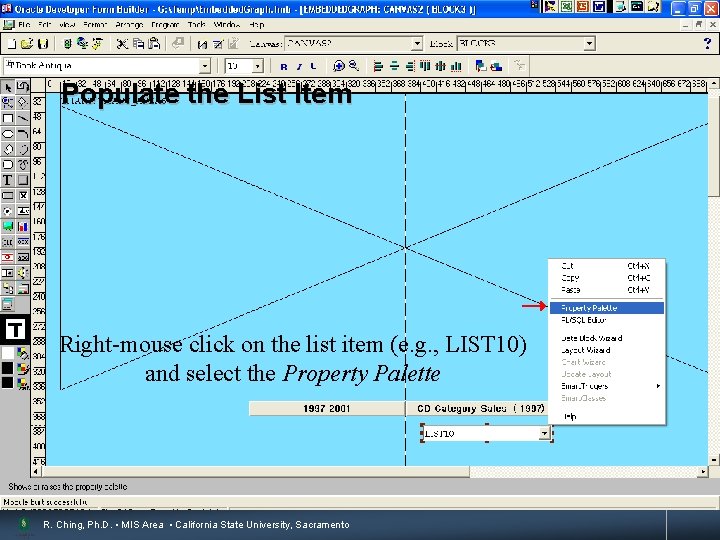The width and height of the screenshot is (720, 540).
Task: Open the Program menu
Action: (165, 24)
